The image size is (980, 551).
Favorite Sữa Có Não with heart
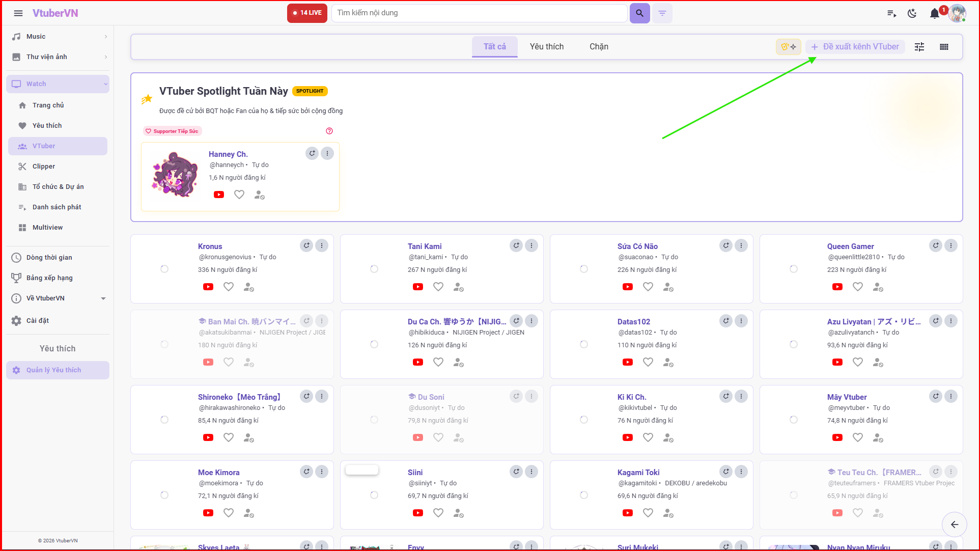pos(648,287)
